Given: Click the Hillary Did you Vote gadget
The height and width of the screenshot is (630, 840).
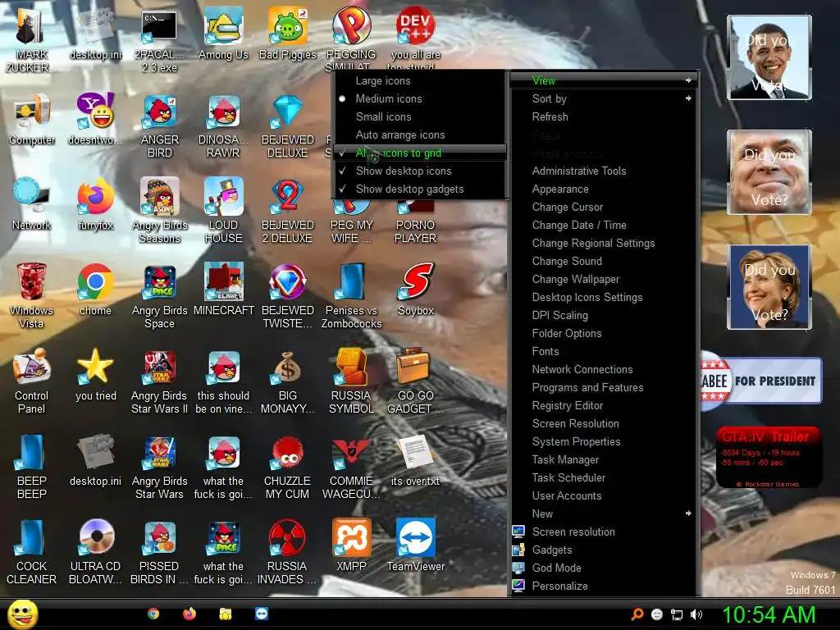Looking at the screenshot, I should [769, 287].
